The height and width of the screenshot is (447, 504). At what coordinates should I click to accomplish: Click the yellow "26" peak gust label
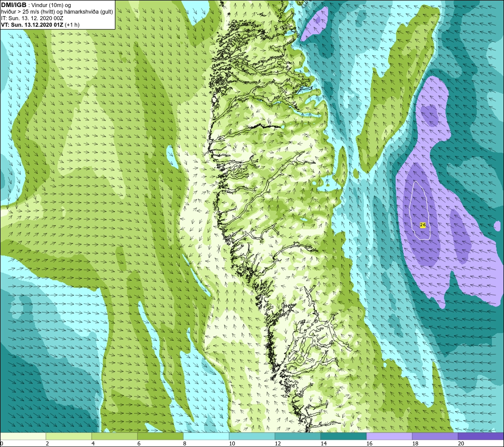pyautogui.click(x=423, y=225)
